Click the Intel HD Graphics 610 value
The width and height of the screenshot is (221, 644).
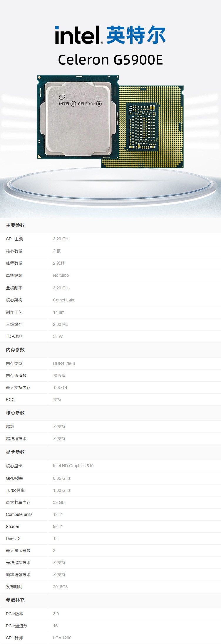click(x=73, y=466)
